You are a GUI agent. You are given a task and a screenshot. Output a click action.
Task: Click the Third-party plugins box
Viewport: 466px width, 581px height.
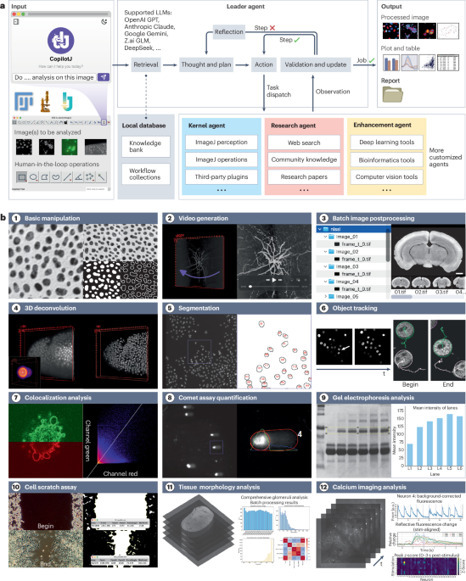tap(222, 177)
